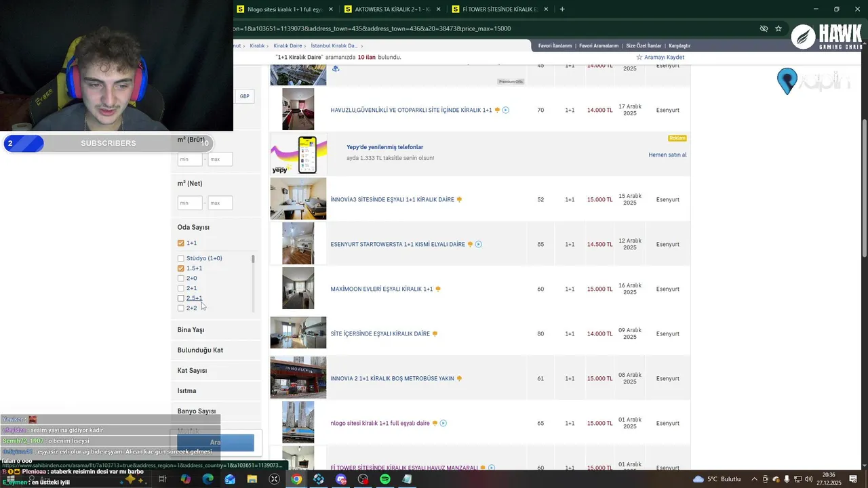Close the 'AKTOWERS TA KİRALIK 2+1' tab

[x=438, y=9]
